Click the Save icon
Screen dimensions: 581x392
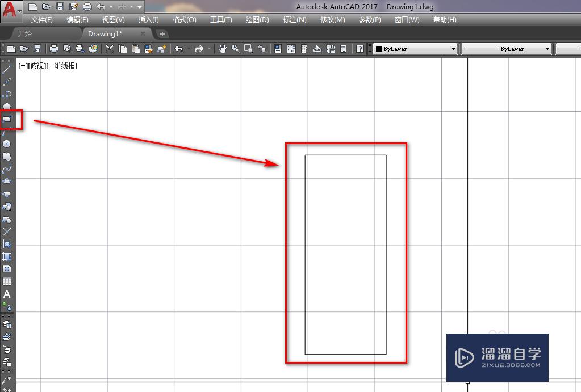[x=37, y=48]
